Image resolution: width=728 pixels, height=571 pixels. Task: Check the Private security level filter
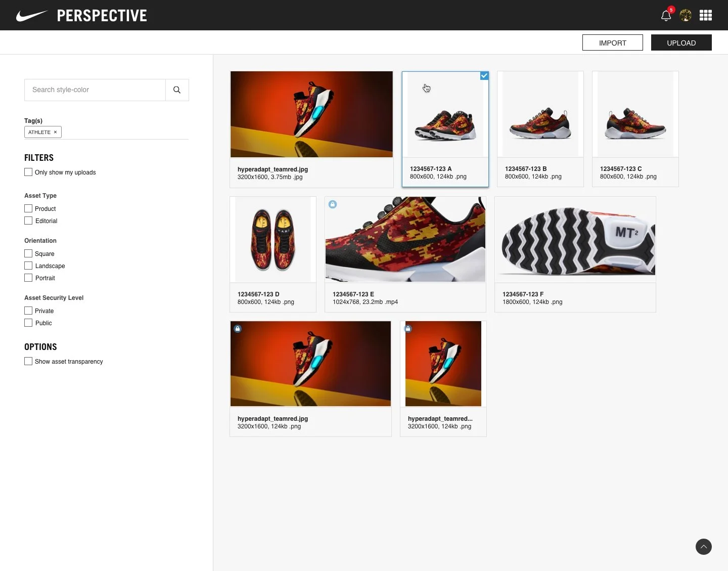point(28,311)
